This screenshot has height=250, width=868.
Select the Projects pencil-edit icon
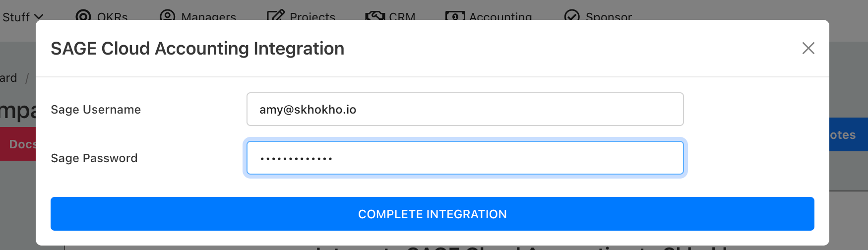tap(276, 16)
